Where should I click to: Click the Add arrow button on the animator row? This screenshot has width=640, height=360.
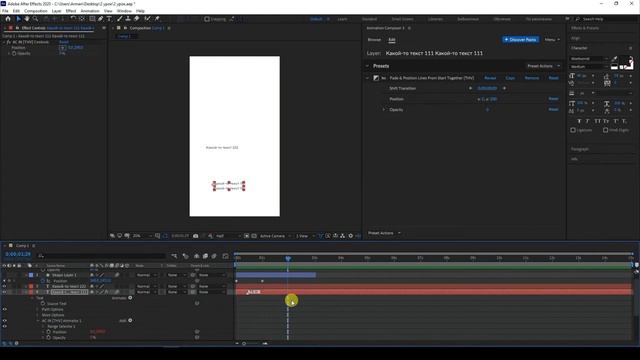coord(130,320)
